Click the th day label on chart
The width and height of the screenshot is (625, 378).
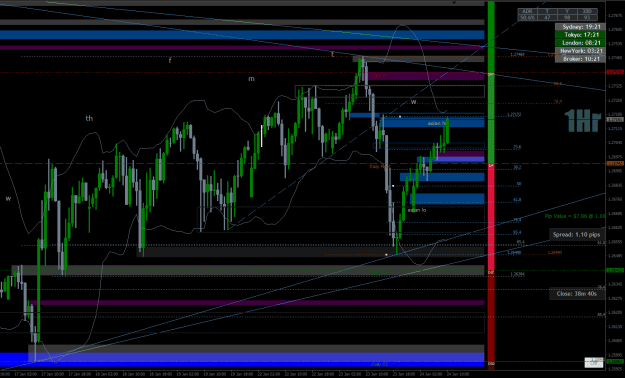coord(89,118)
